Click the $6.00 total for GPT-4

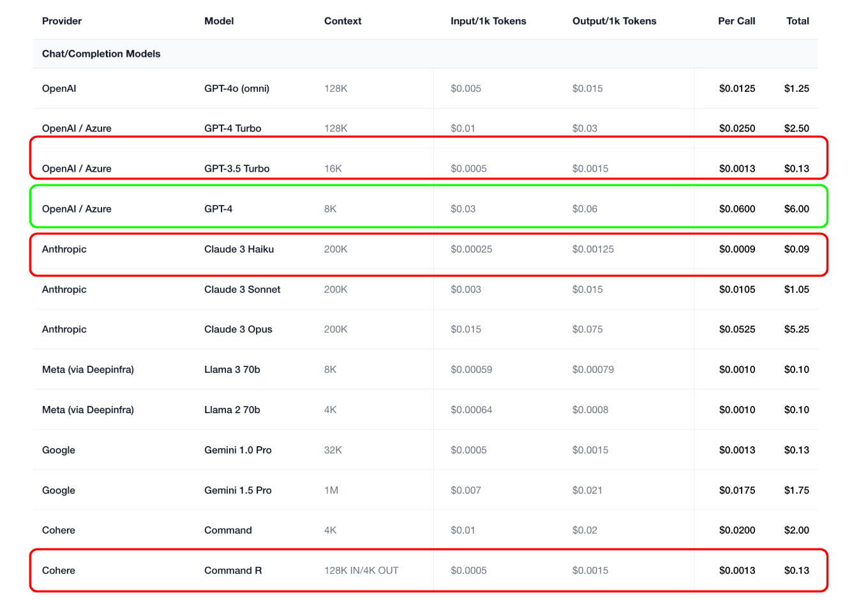click(x=797, y=209)
